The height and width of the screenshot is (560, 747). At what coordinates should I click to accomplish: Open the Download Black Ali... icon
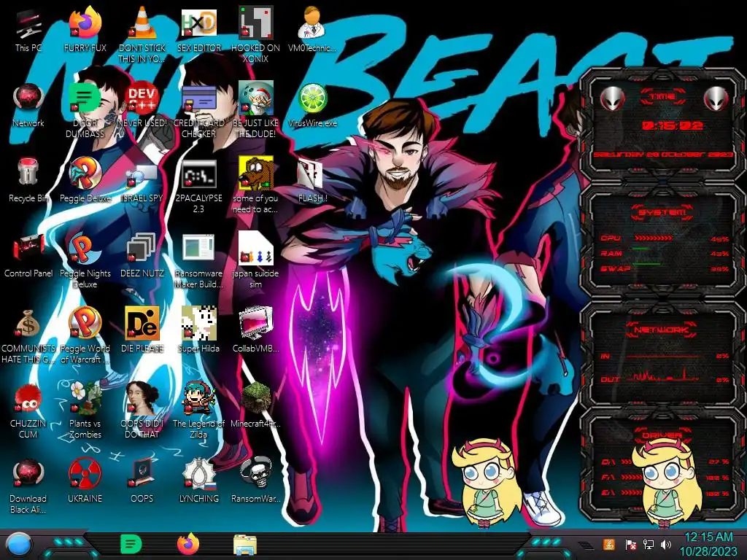[28, 474]
